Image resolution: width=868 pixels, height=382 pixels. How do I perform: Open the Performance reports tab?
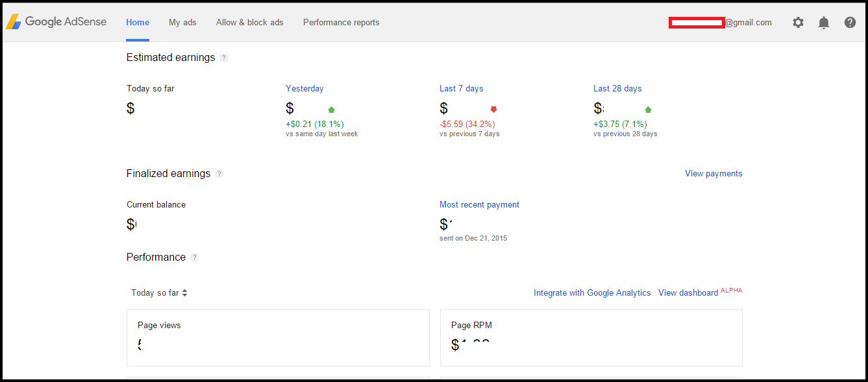[x=341, y=22]
